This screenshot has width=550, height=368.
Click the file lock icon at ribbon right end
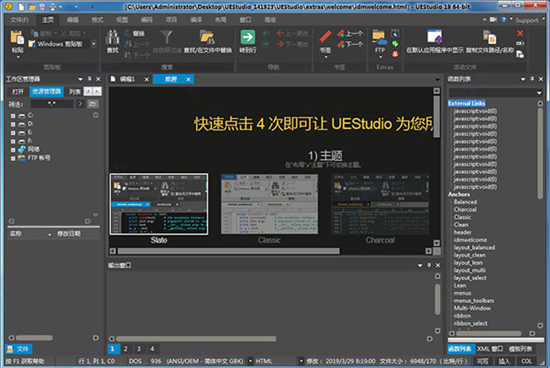[x=520, y=54]
